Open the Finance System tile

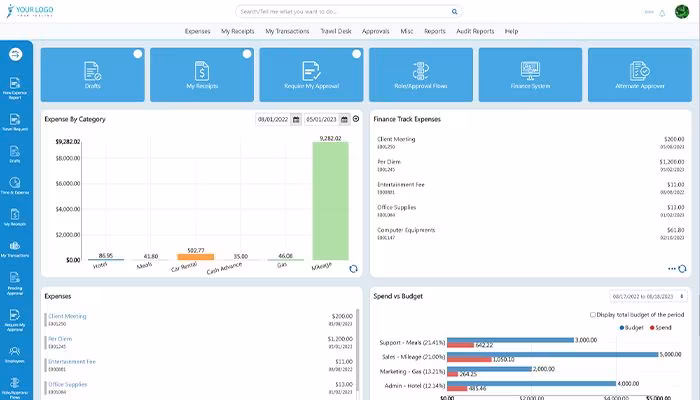[530, 75]
